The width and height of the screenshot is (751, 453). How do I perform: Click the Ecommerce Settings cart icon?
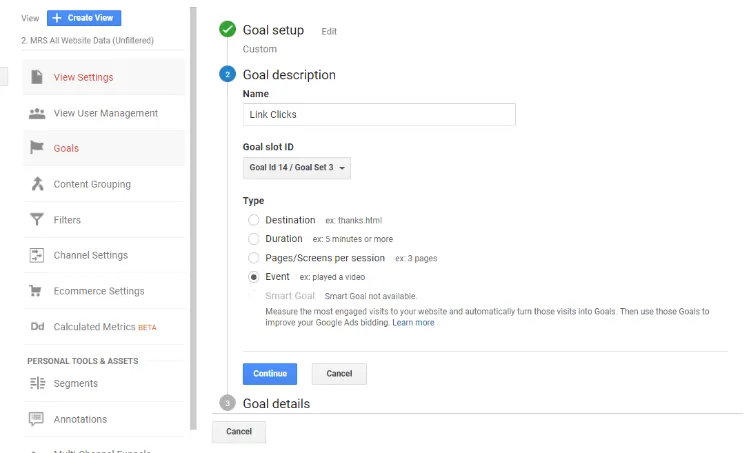coord(37,291)
